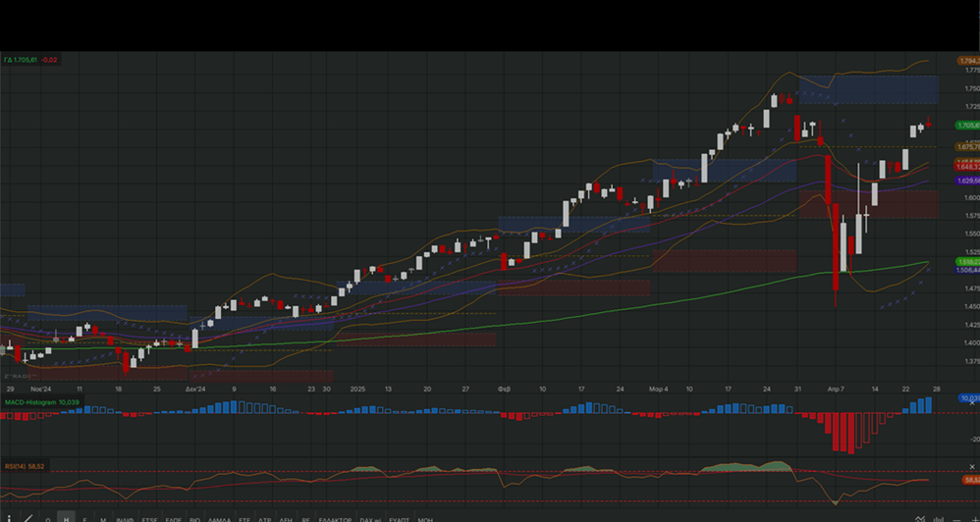980x522 pixels.
Task: Click the orange 58,5 RSI value tag
Action: tap(970, 480)
